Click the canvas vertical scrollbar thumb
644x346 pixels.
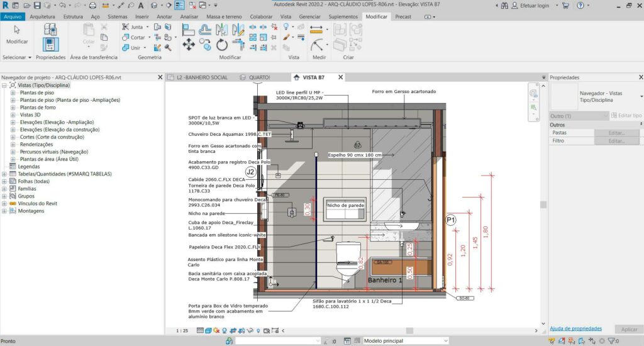click(x=543, y=204)
